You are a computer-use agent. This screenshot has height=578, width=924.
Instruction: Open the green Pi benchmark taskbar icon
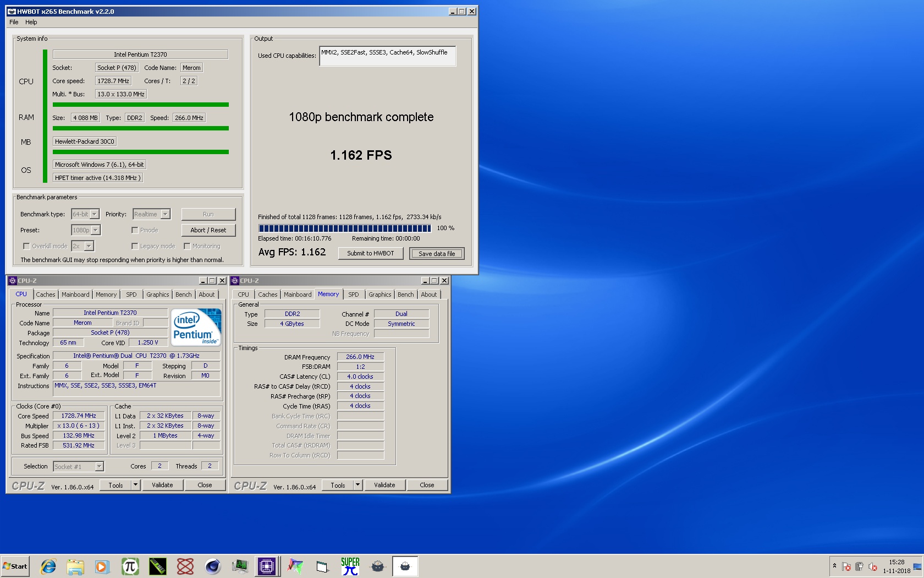click(x=130, y=566)
